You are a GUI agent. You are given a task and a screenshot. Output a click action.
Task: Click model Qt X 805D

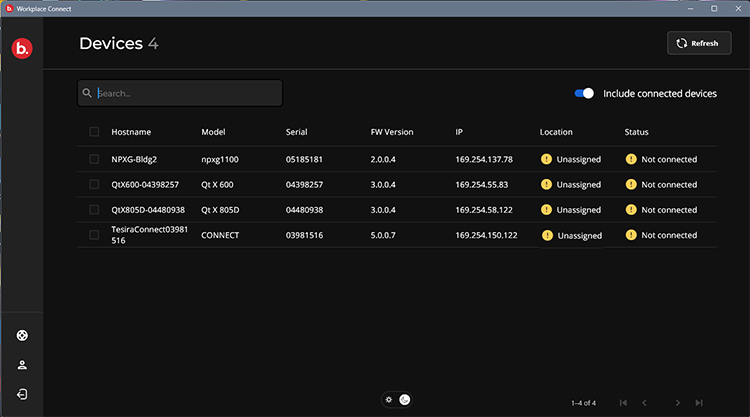pyautogui.click(x=220, y=210)
